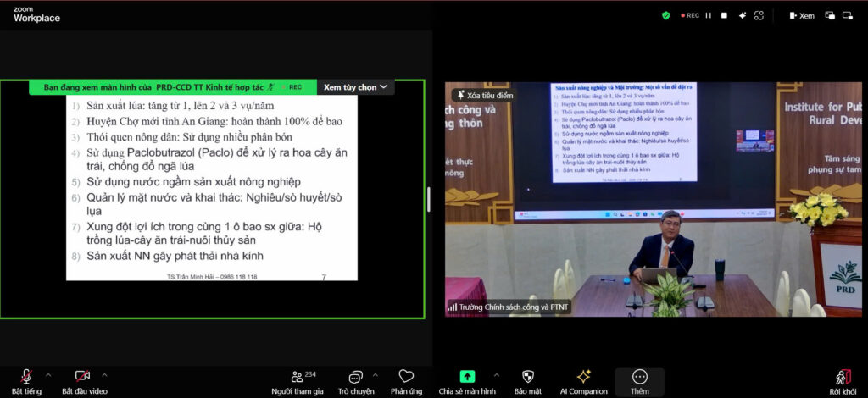Image resolution: width=868 pixels, height=398 pixels.
Task: Click the Xóa tiêu điểm button
Action: (484, 95)
